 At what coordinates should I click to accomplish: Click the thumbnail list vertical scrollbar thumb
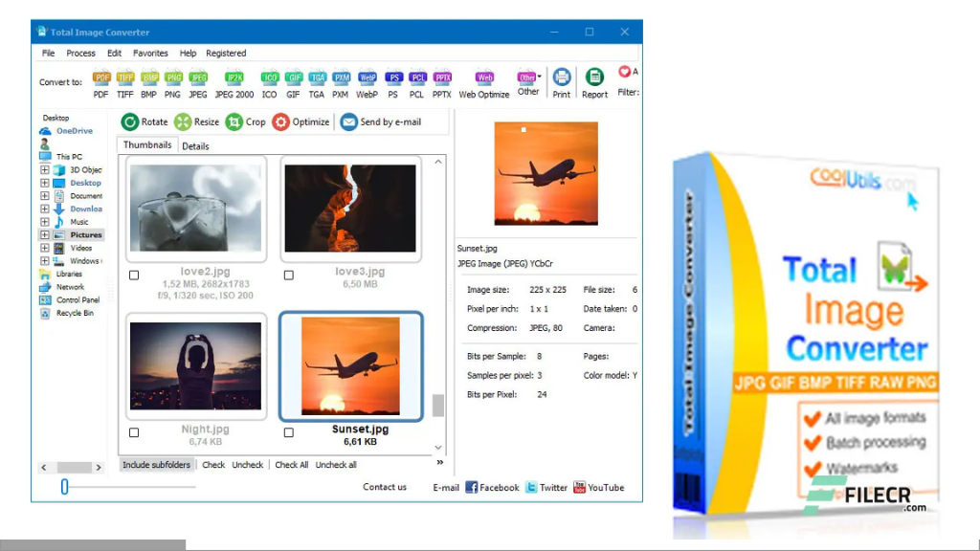coord(438,406)
